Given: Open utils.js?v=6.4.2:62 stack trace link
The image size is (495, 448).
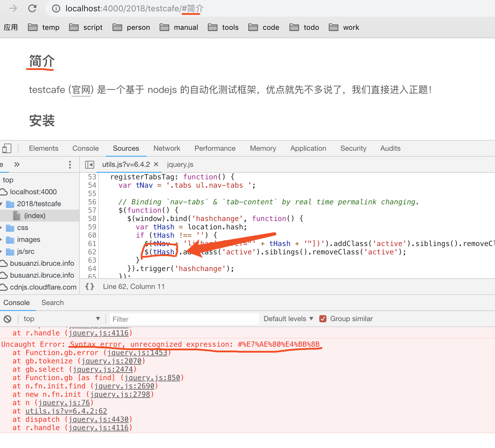Looking at the screenshot, I should tap(66, 411).
